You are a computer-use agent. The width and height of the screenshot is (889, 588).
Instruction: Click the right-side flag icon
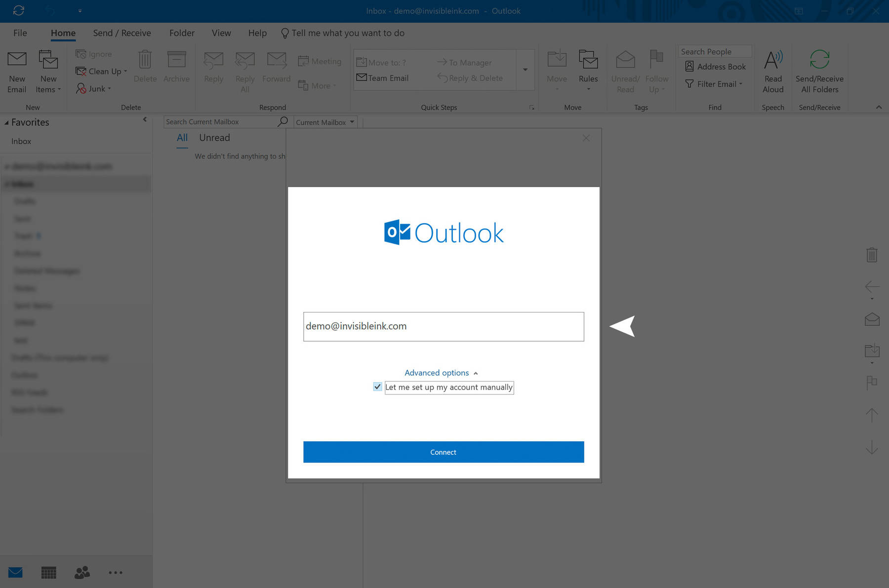click(x=872, y=383)
